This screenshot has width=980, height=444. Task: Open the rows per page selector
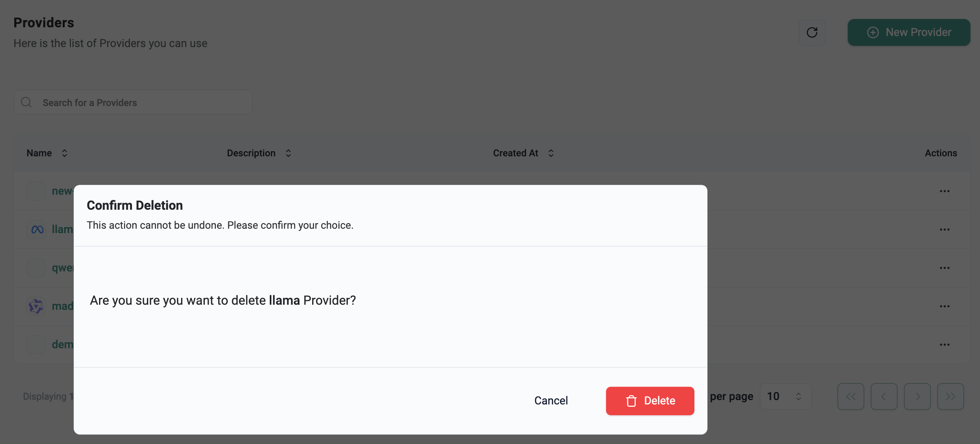pos(785,397)
